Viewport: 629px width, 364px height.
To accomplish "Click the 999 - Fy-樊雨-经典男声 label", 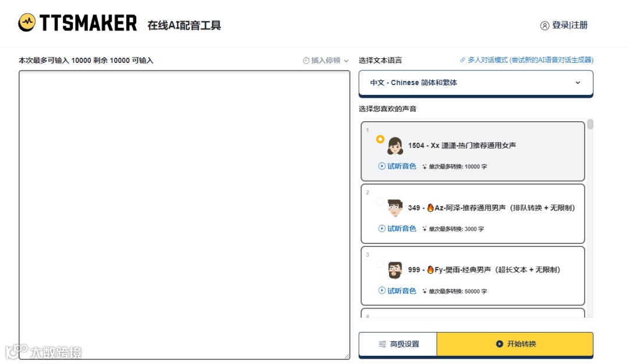I will click(484, 270).
